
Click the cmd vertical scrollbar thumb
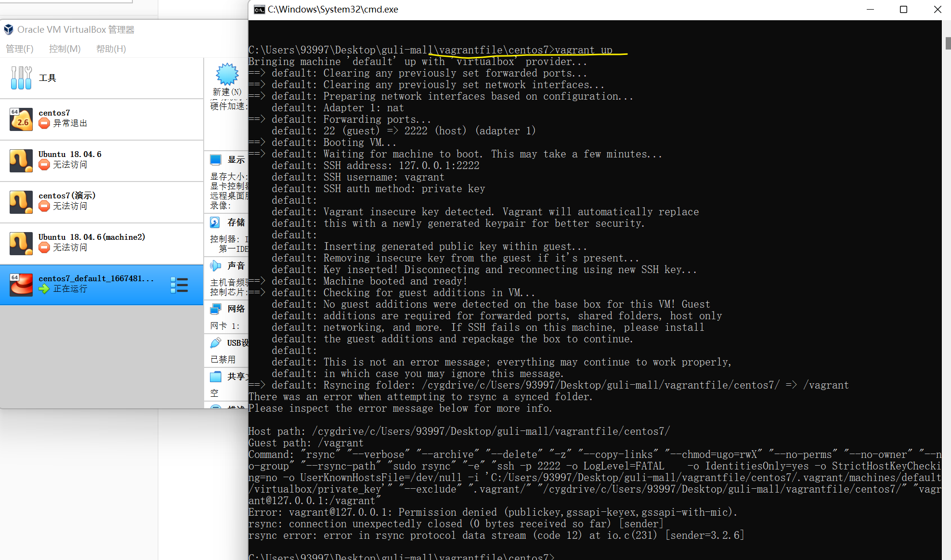(x=948, y=43)
